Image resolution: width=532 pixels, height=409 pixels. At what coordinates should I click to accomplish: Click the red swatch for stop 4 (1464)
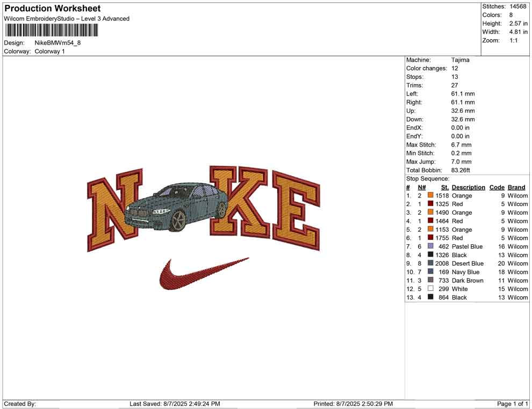click(x=430, y=221)
